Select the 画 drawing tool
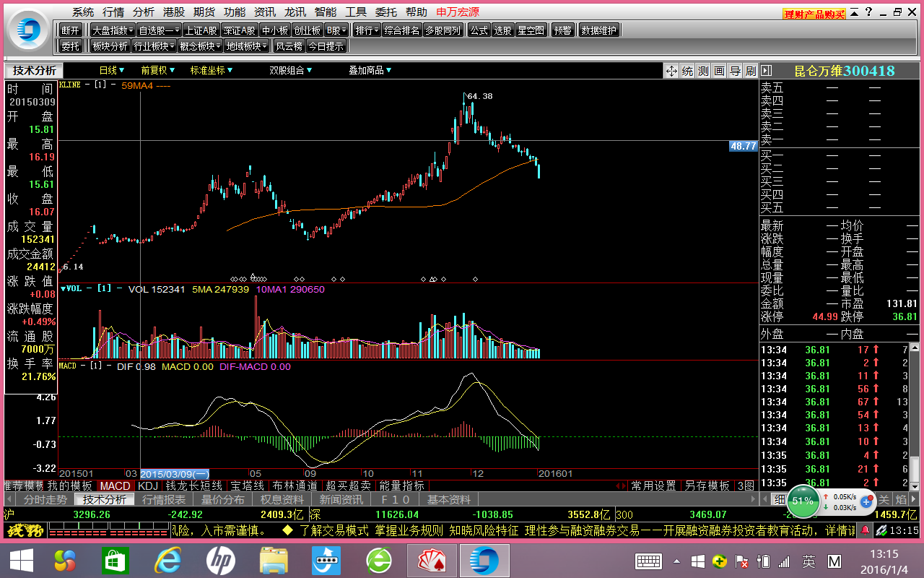This screenshot has height=578, width=924. 719,71
